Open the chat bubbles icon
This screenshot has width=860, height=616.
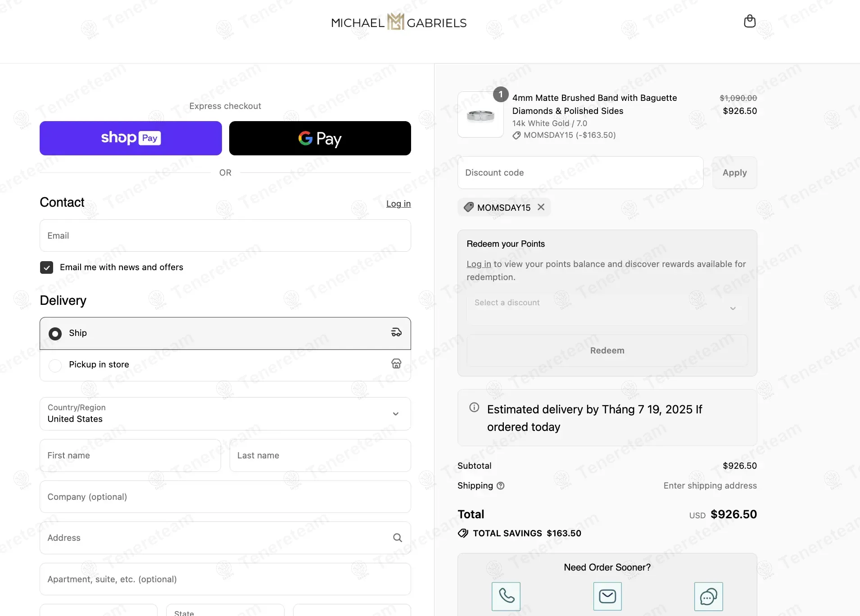[709, 596]
